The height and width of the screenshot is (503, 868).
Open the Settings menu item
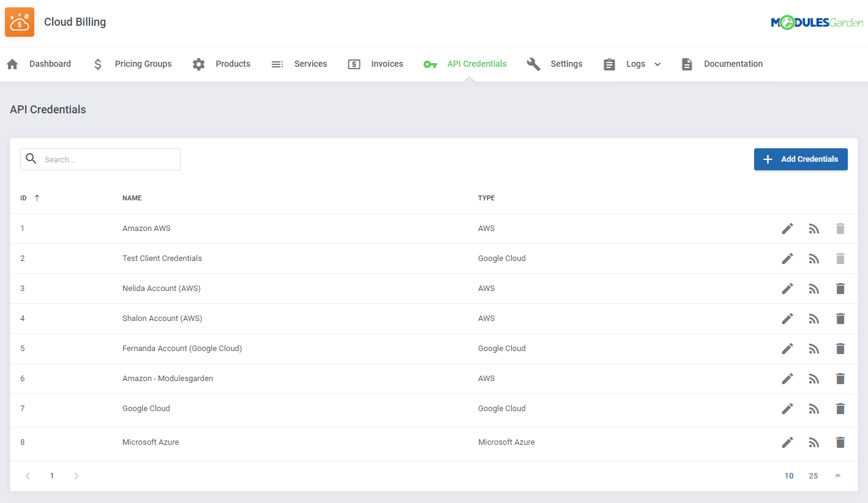566,64
